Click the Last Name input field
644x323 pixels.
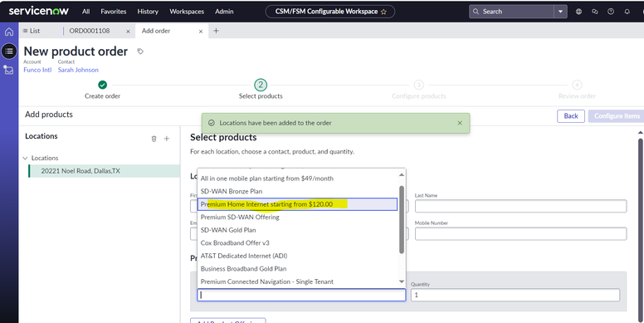point(521,206)
